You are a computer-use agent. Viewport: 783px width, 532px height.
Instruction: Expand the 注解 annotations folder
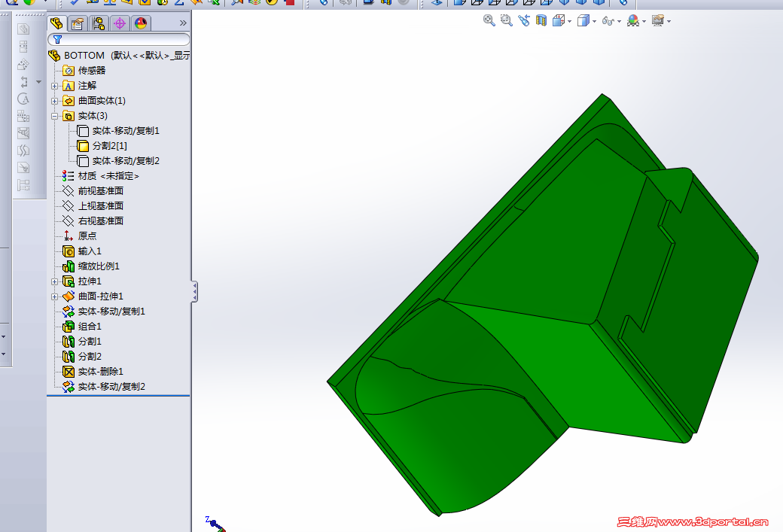pyautogui.click(x=54, y=86)
